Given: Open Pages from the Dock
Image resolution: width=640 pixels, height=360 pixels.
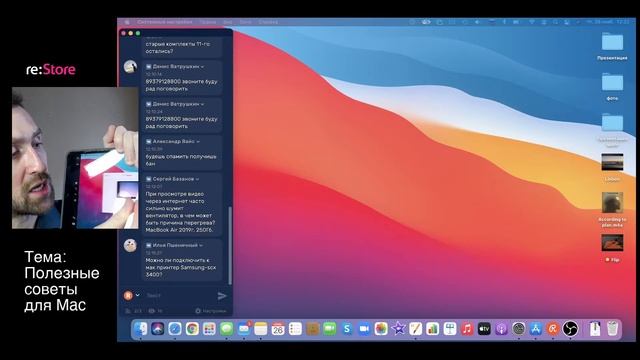Looking at the screenshot, I should [416, 329].
